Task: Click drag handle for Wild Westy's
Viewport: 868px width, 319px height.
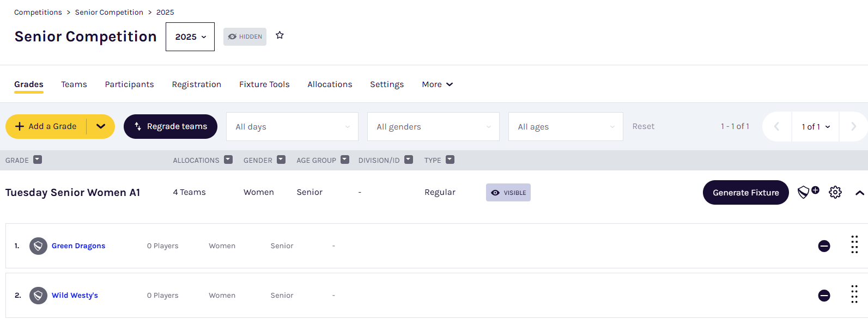Action: 854,295
